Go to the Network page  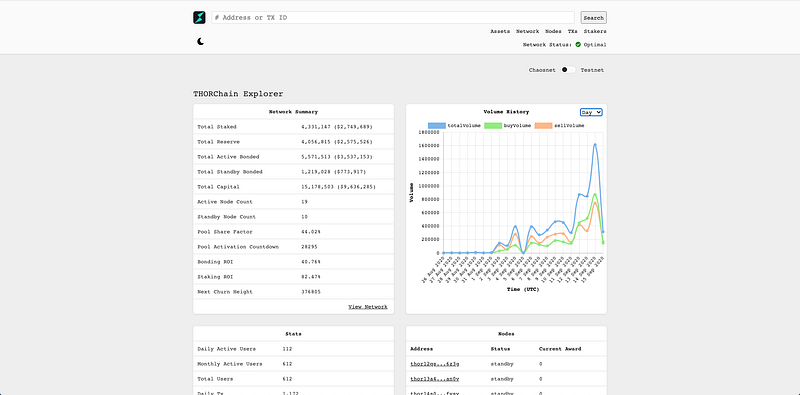[528, 32]
